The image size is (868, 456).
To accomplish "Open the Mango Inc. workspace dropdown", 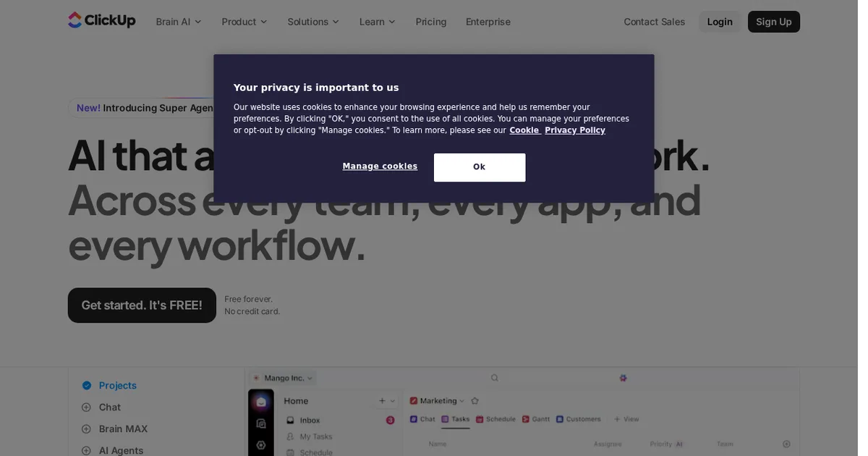I will click(x=284, y=378).
